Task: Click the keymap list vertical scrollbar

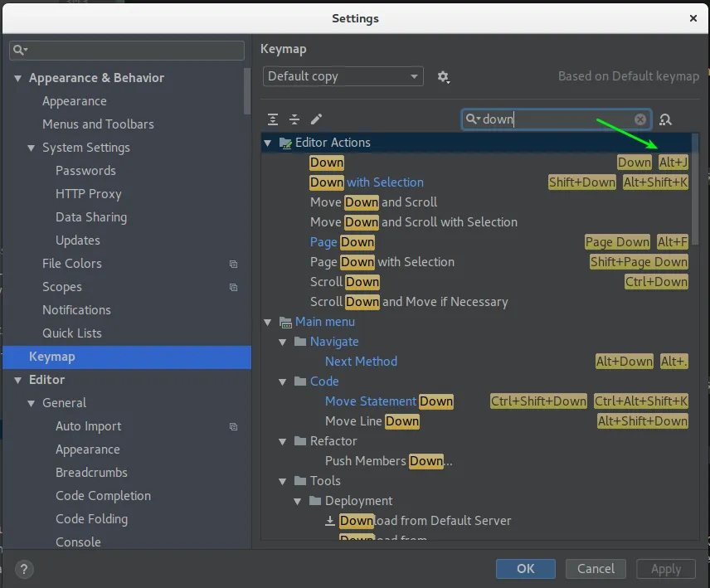Action: pyautogui.click(x=694, y=190)
